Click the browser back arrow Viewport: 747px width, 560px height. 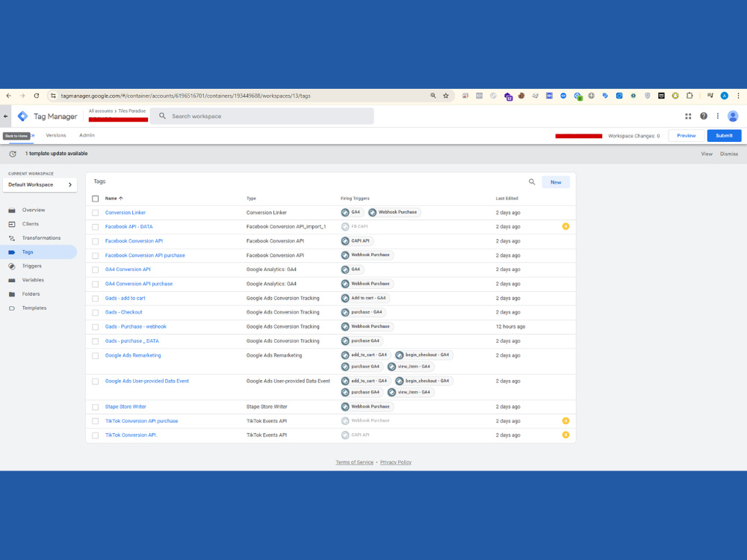coord(8,96)
